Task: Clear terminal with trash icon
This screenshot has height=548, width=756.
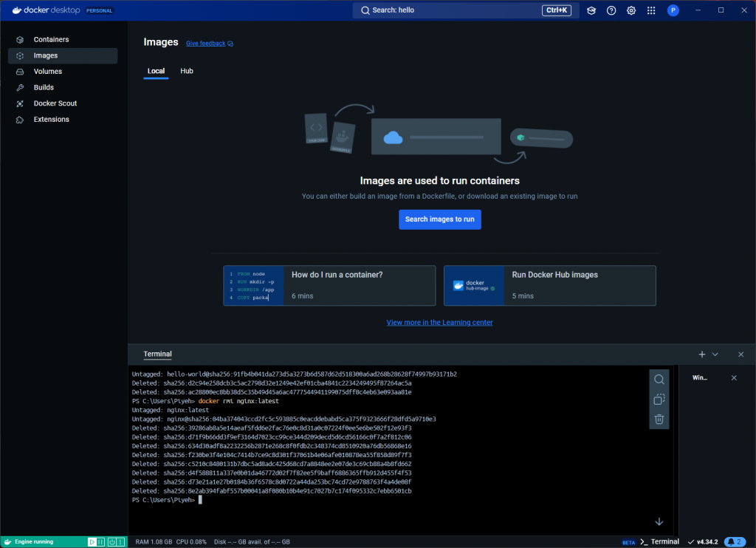Action: point(659,419)
